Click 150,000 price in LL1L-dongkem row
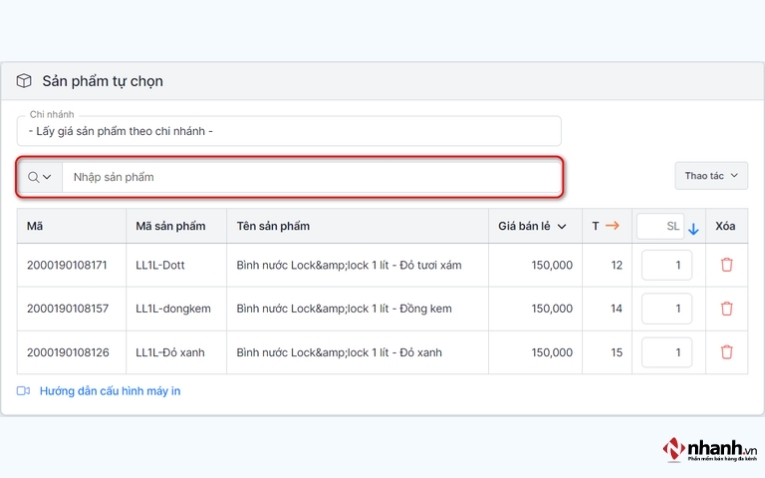This screenshot has width=765, height=478. click(x=552, y=308)
